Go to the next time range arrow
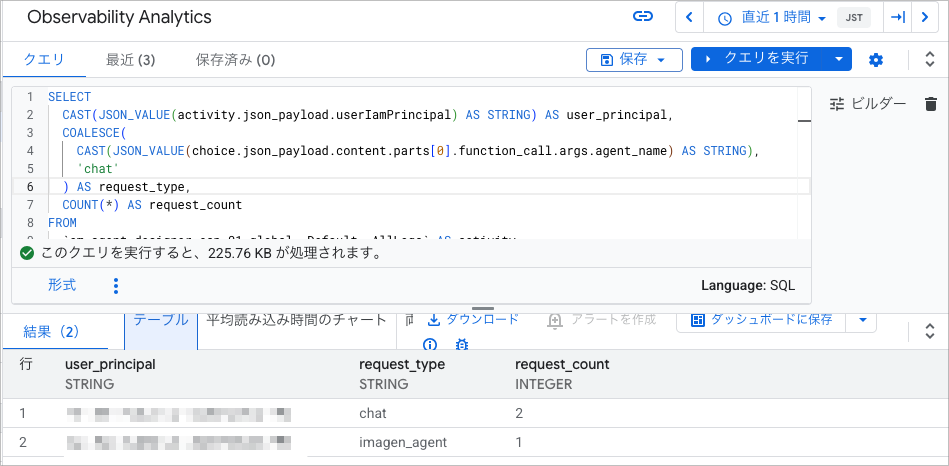The height and width of the screenshot is (466, 949). [925, 17]
